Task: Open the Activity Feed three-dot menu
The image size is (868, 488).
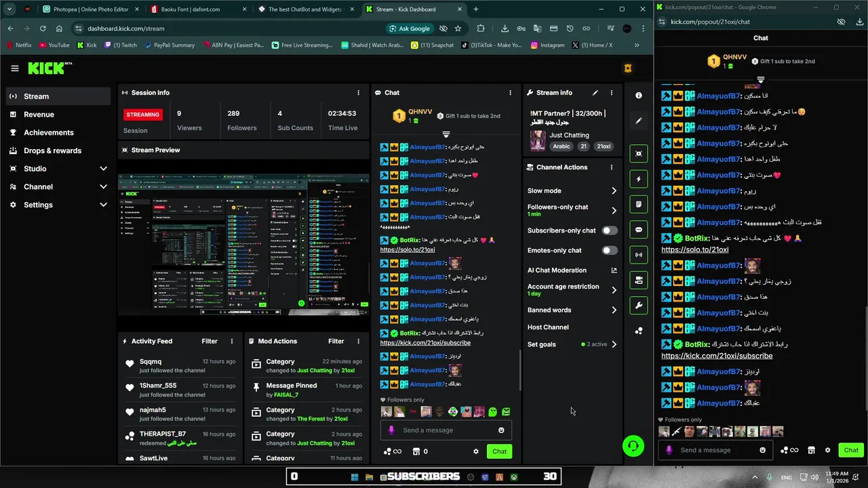Action: click(x=232, y=342)
